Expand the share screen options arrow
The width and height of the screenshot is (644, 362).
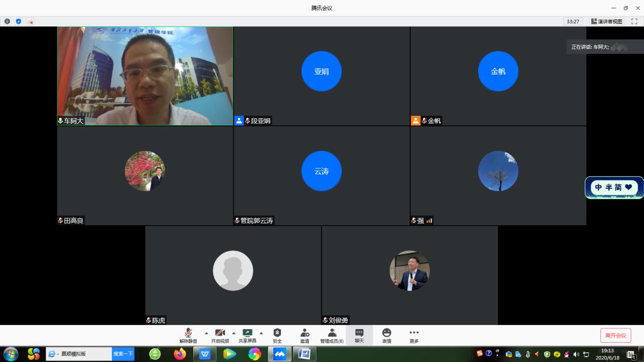click(261, 333)
